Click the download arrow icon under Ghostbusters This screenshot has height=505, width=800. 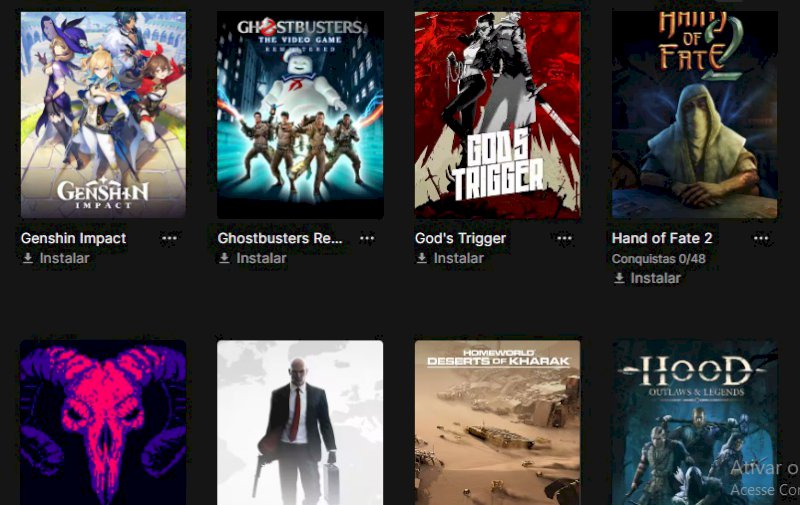pyautogui.click(x=224, y=258)
